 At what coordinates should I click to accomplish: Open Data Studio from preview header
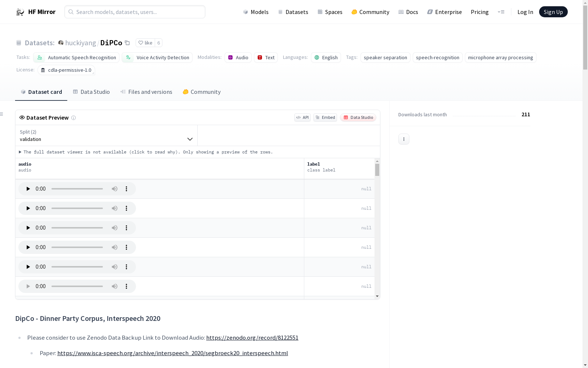coord(358,117)
